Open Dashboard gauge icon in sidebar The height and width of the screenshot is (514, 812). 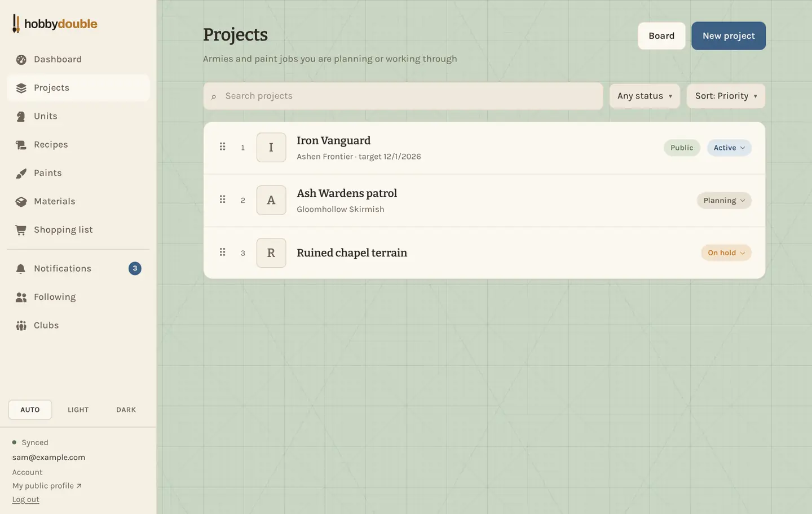[x=21, y=60]
